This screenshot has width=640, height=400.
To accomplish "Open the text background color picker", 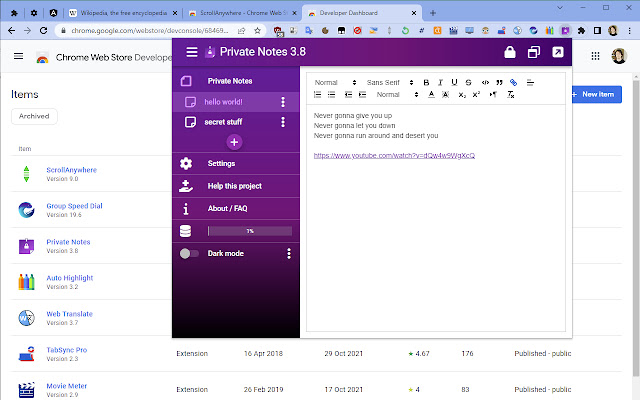I will tap(446, 95).
